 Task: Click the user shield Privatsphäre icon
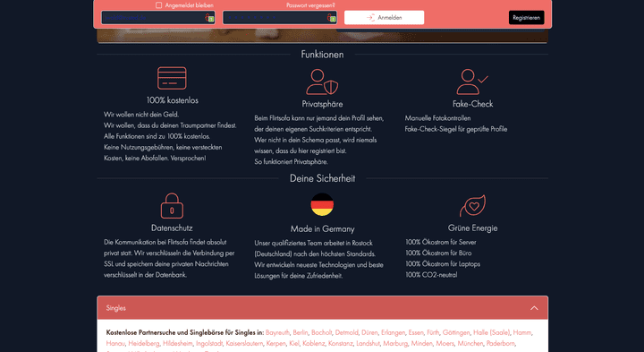point(322,82)
